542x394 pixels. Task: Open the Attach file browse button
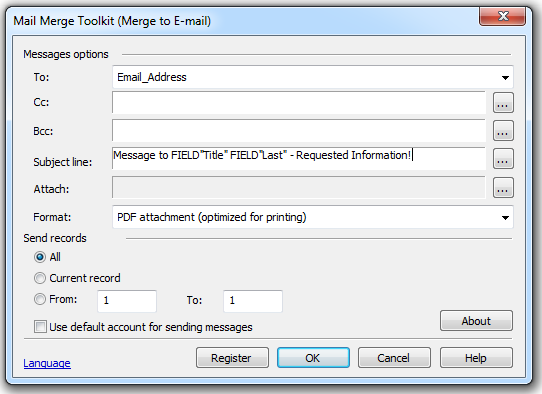coord(503,188)
